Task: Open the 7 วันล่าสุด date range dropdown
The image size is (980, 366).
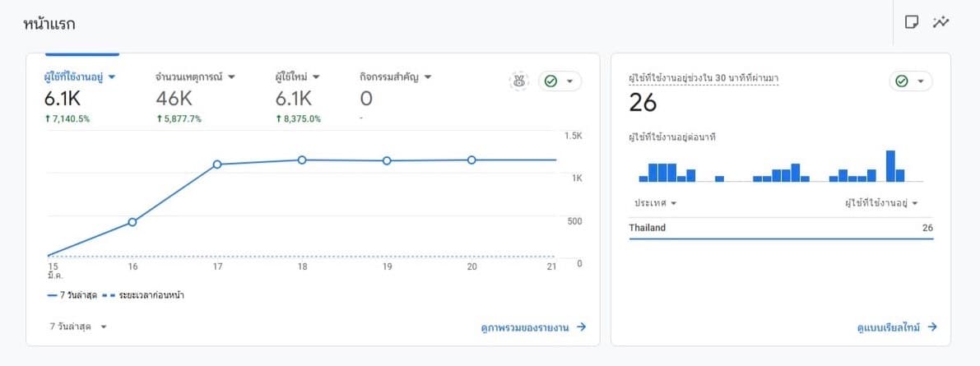Action: [79, 327]
